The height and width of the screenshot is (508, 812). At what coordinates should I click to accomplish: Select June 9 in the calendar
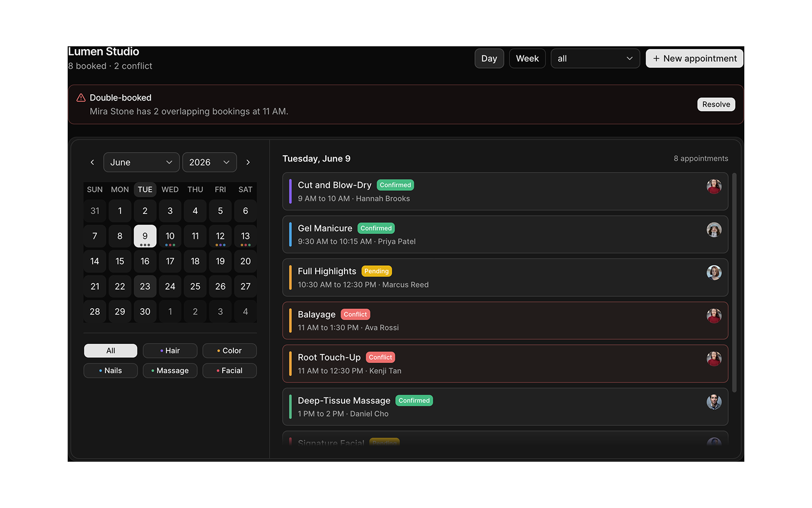point(145,237)
